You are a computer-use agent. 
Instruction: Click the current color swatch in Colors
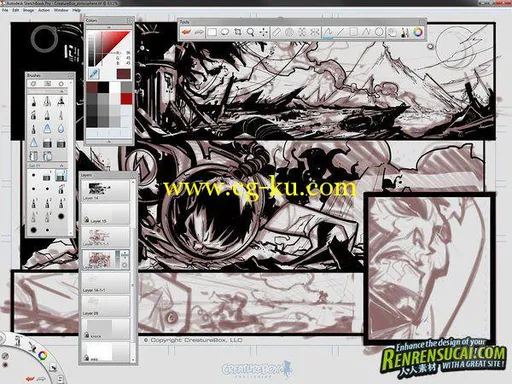pyautogui.click(x=123, y=74)
